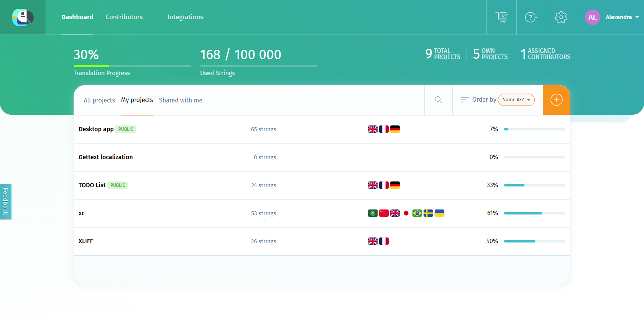Open the help question mark icon
Screen dimensions: 644x315
pyautogui.click(x=531, y=17)
